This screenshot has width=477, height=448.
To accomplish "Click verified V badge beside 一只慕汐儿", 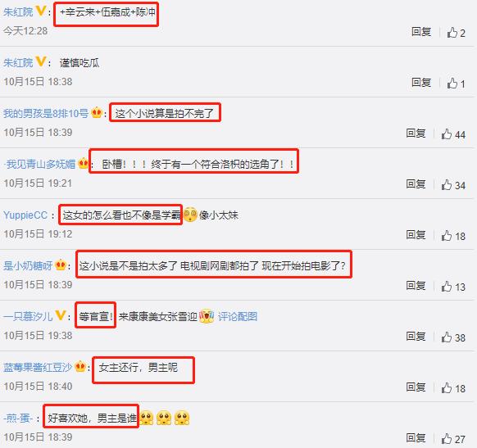I will [61, 315].
